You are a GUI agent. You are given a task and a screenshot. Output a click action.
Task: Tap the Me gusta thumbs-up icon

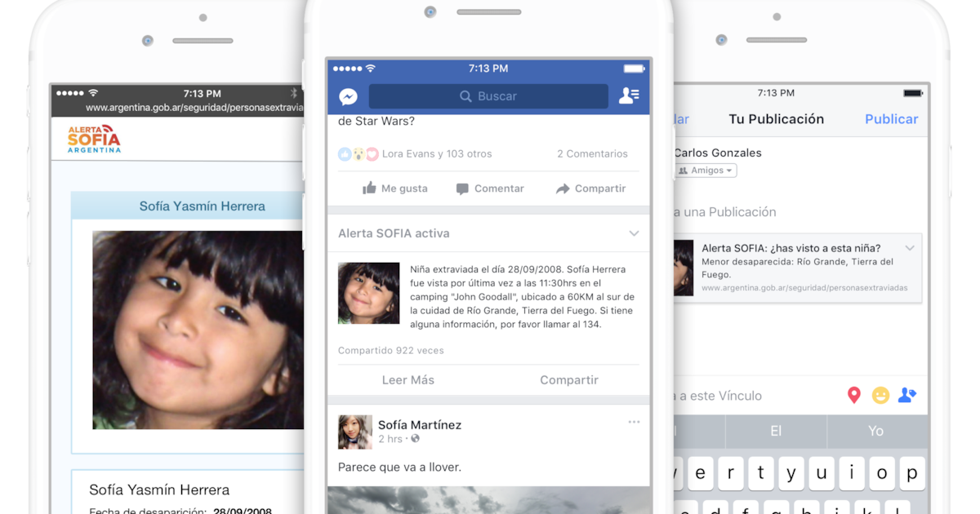369,188
